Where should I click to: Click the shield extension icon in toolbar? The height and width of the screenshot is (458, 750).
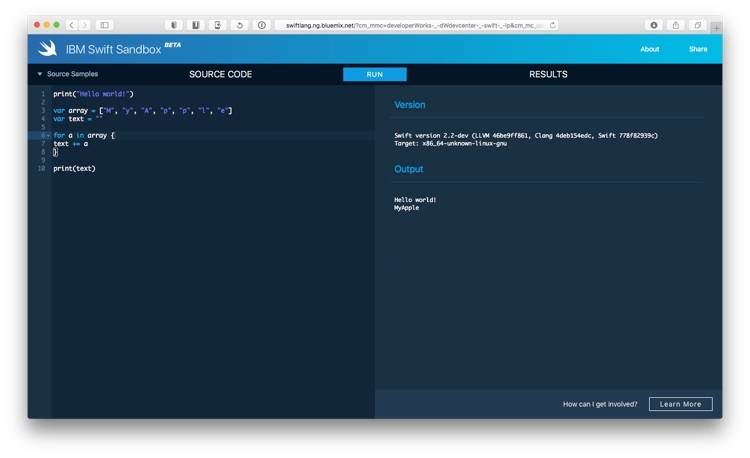point(174,25)
